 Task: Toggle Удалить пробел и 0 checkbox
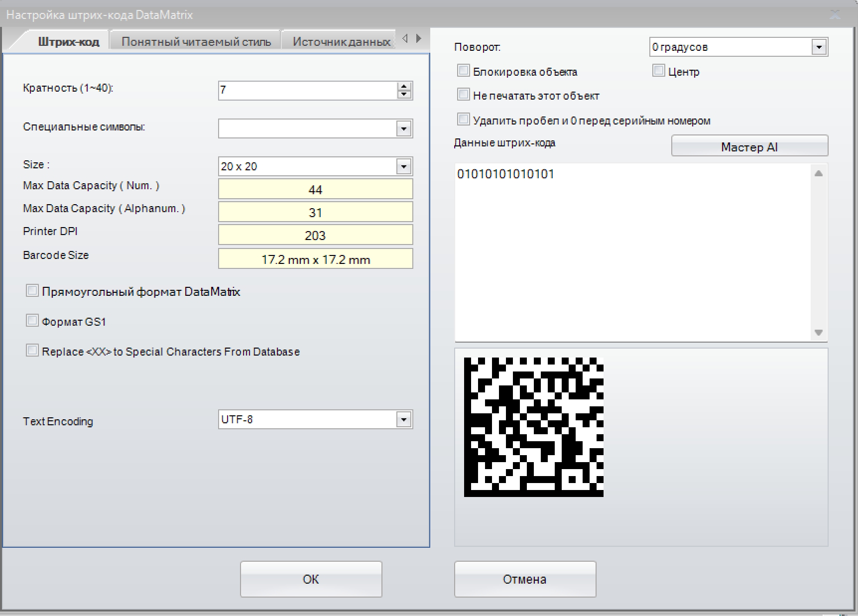(464, 119)
